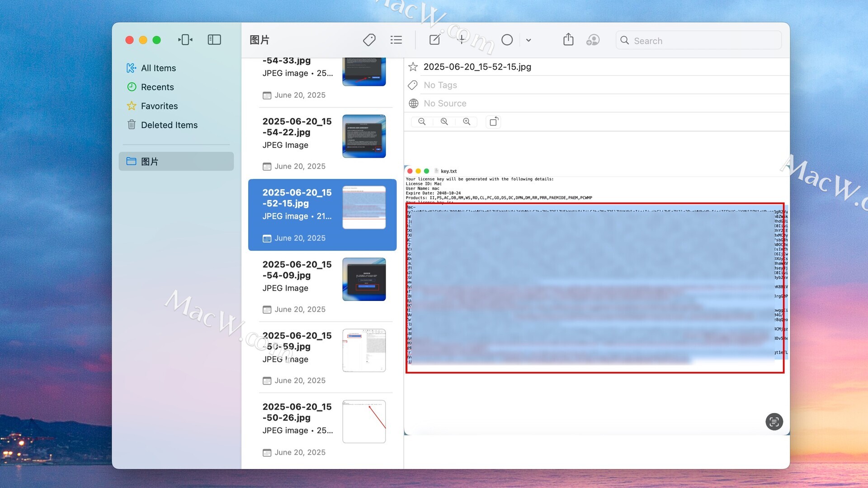
Task: Click thumbnail of 15-50-59.jpg
Action: tap(364, 351)
